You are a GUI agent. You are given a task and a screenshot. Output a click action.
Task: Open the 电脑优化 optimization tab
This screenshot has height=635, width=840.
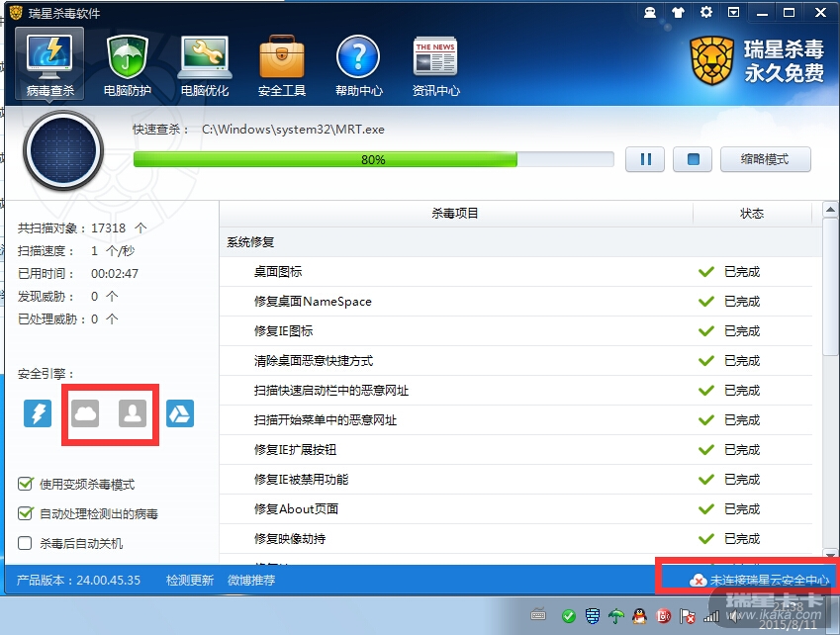(x=205, y=65)
